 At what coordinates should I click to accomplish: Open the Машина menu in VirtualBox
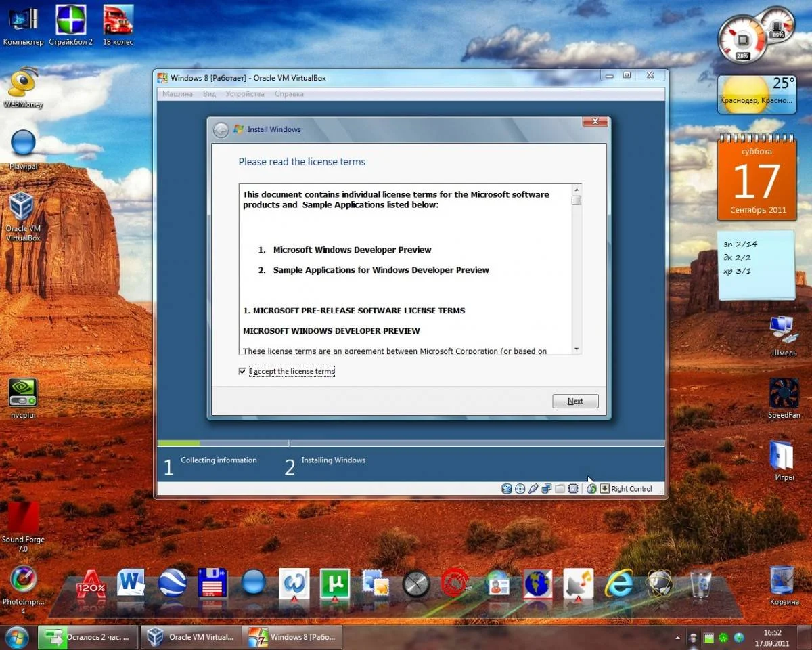(x=177, y=94)
